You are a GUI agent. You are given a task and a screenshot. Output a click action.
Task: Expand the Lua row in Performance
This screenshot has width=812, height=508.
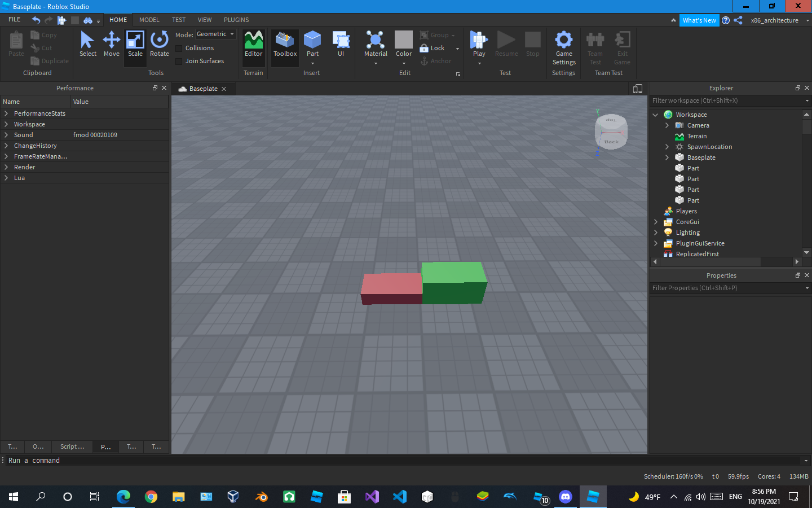click(x=6, y=178)
